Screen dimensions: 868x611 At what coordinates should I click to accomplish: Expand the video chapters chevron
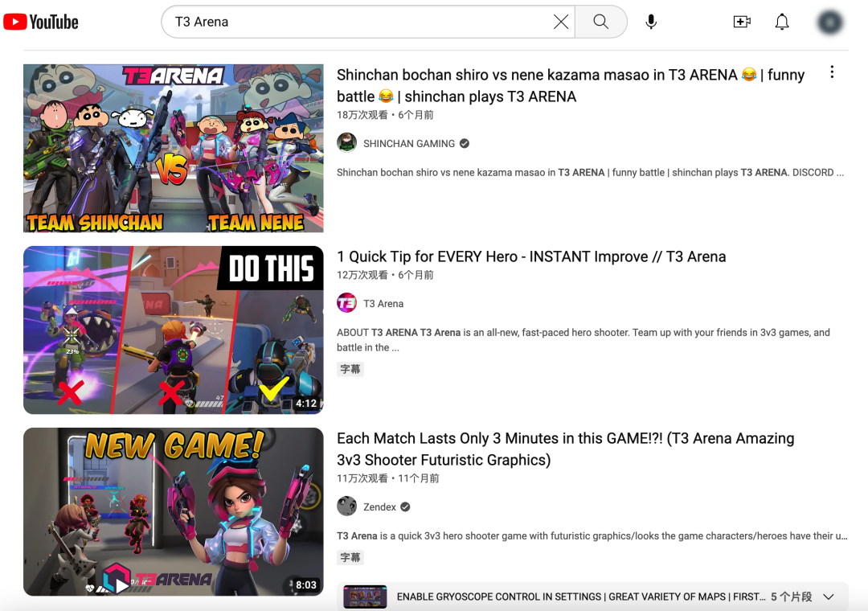pyautogui.click(x=829, y=597)
